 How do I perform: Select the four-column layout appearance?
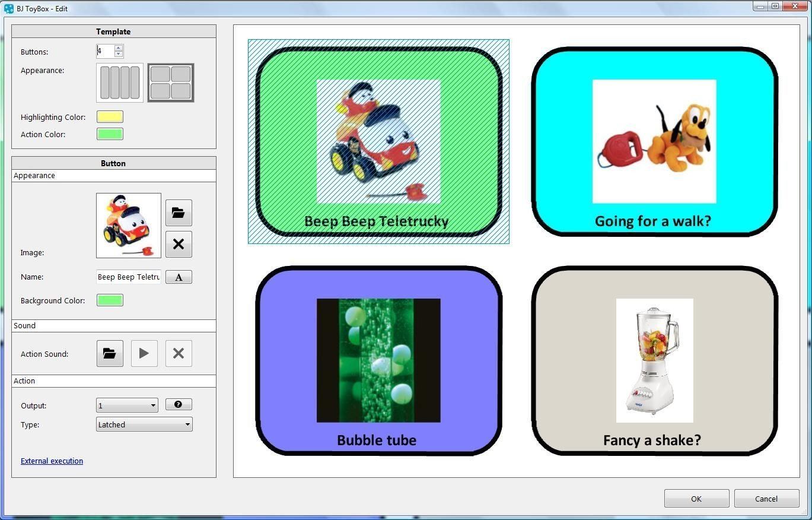[120, 83]
